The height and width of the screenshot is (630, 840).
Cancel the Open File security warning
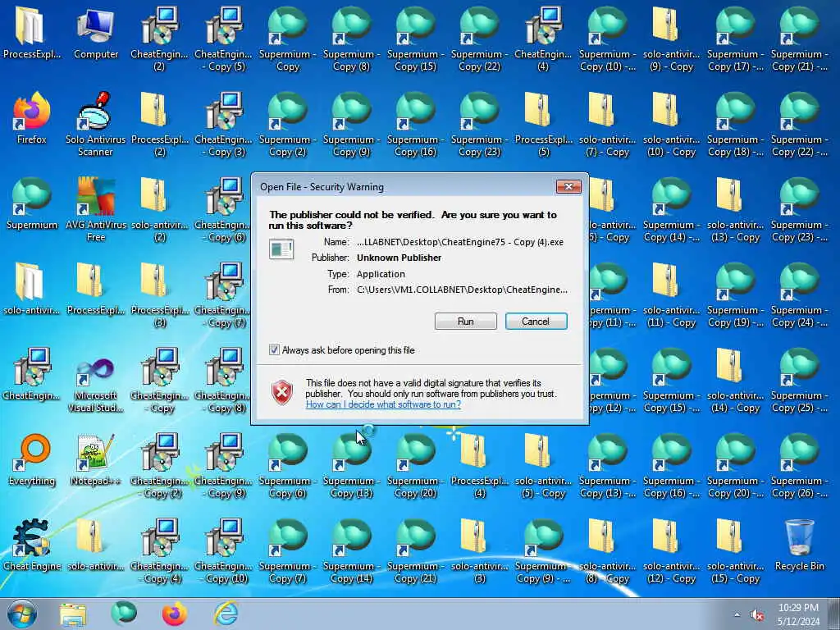point(536,322)
